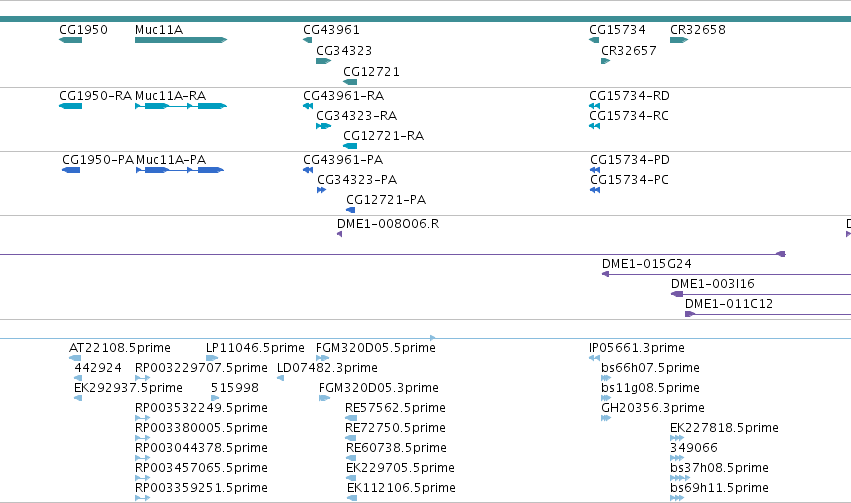Select the Muc11A gene arrow glyph
This screenshot has height=503, width=851.
181,40
